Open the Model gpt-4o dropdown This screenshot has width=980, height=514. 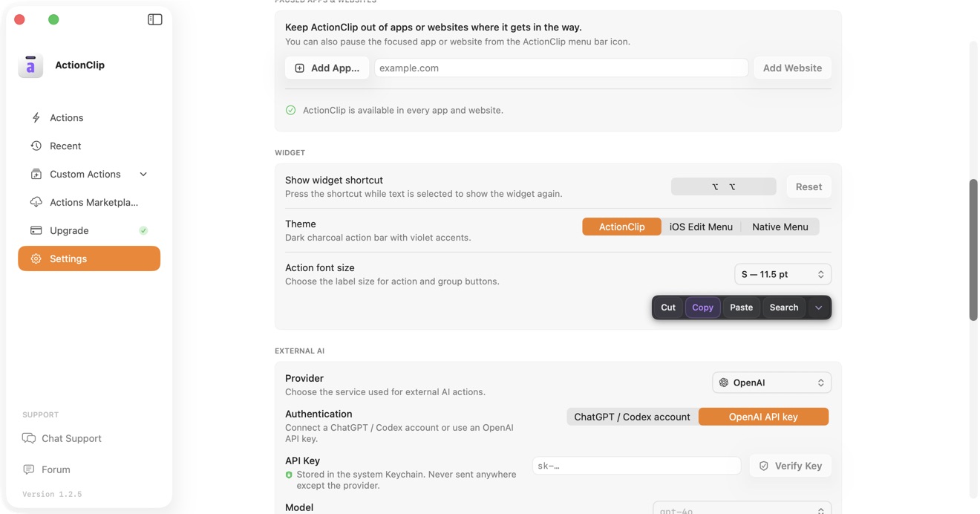click(x=742, y=510)
